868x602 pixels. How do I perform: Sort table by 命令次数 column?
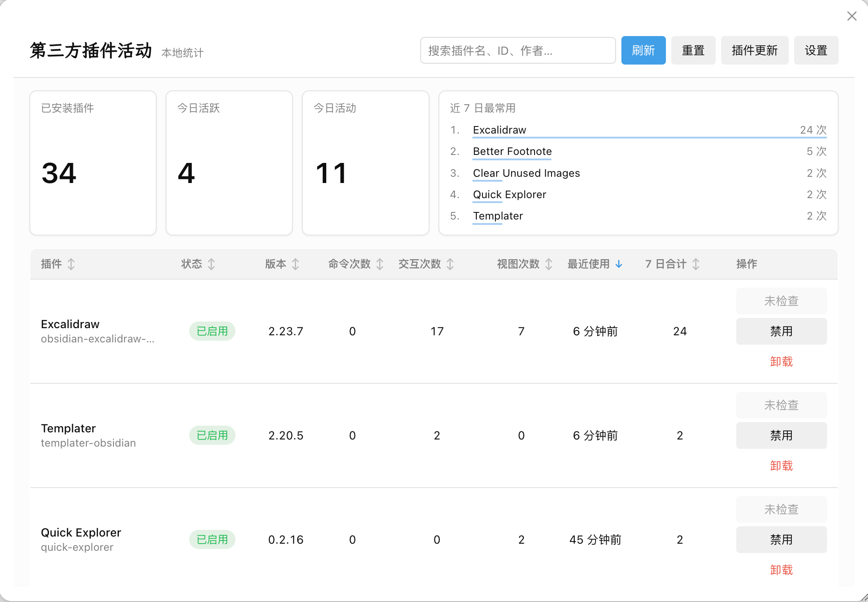point(356,264)
